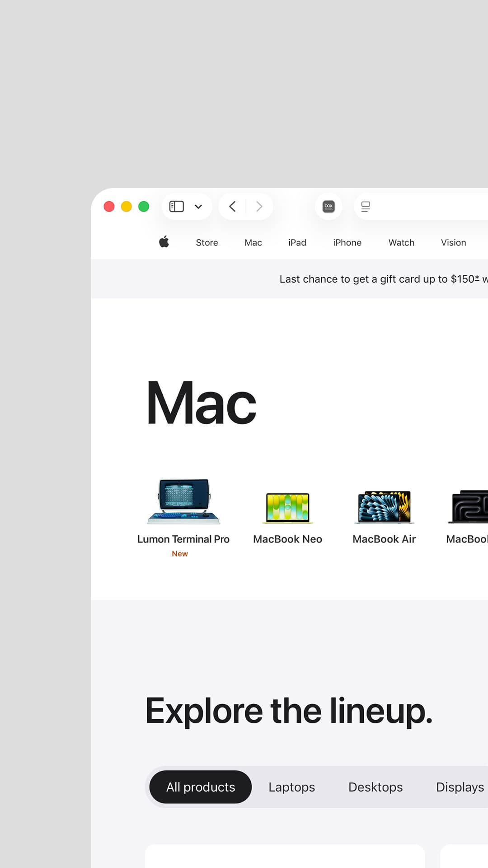Open the iPad navigation item

297,243
